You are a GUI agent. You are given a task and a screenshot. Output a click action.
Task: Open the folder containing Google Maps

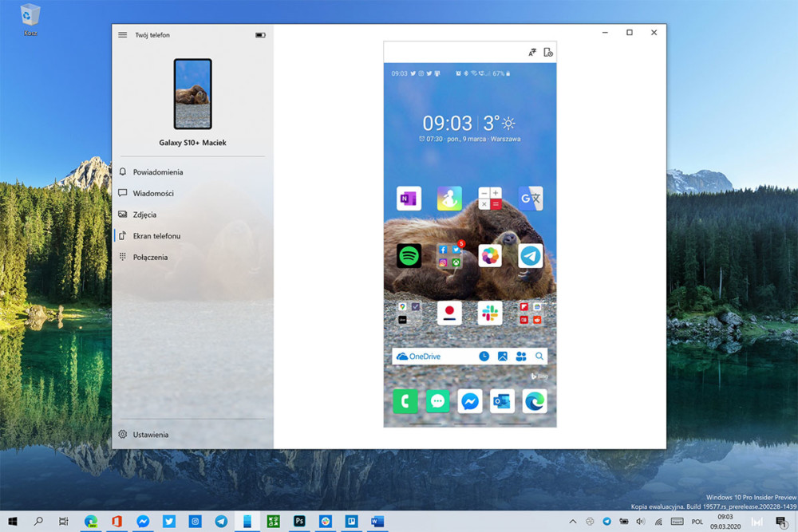[409, 313]
